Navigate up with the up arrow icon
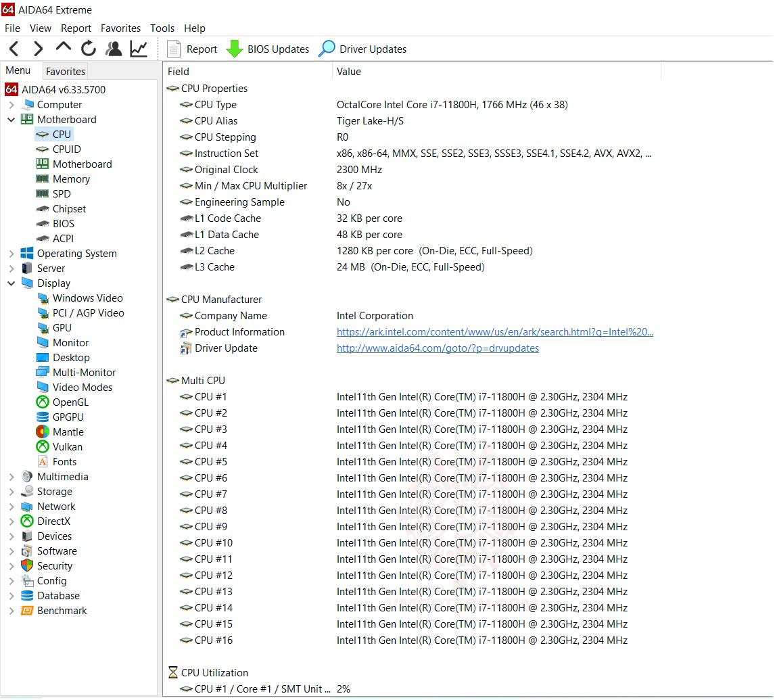The height and width of the screenshot is (700, 775). click(x=64, y=48)
